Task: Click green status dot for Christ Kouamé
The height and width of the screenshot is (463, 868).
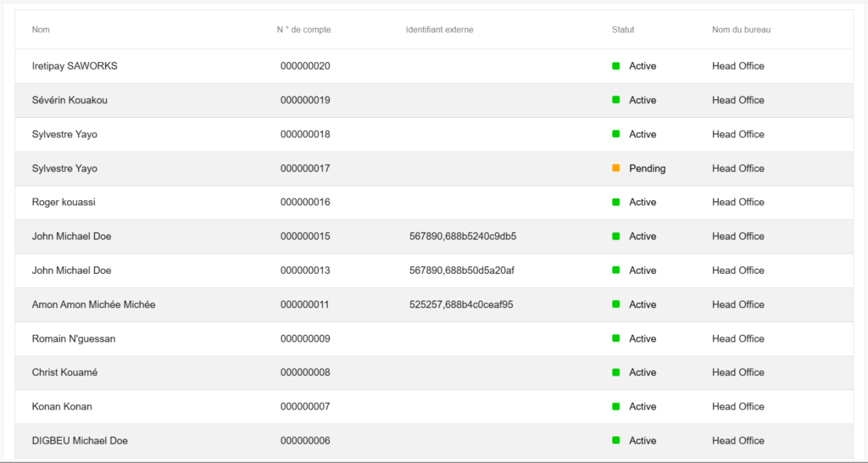Action: (616, 372)
